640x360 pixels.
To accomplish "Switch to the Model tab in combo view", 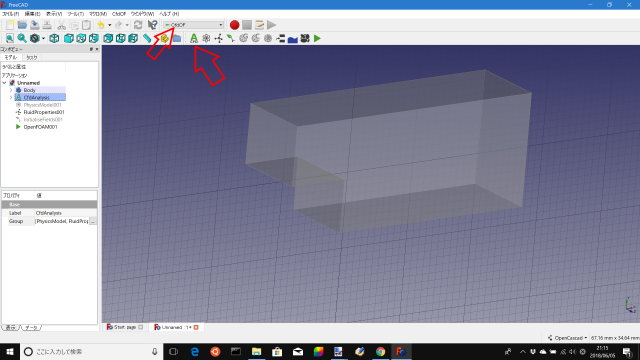I will (11, 58).
